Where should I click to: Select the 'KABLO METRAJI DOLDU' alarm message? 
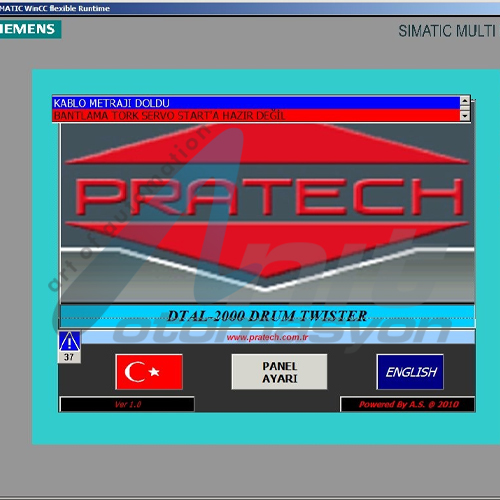256,103
